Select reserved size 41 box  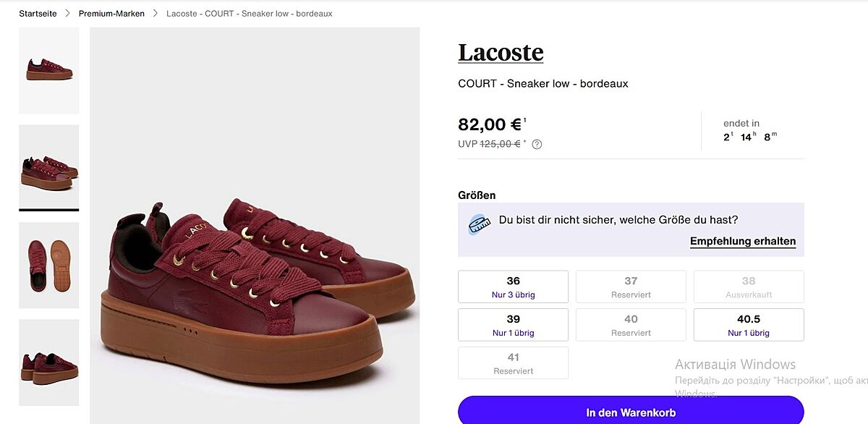coord(513,363)
